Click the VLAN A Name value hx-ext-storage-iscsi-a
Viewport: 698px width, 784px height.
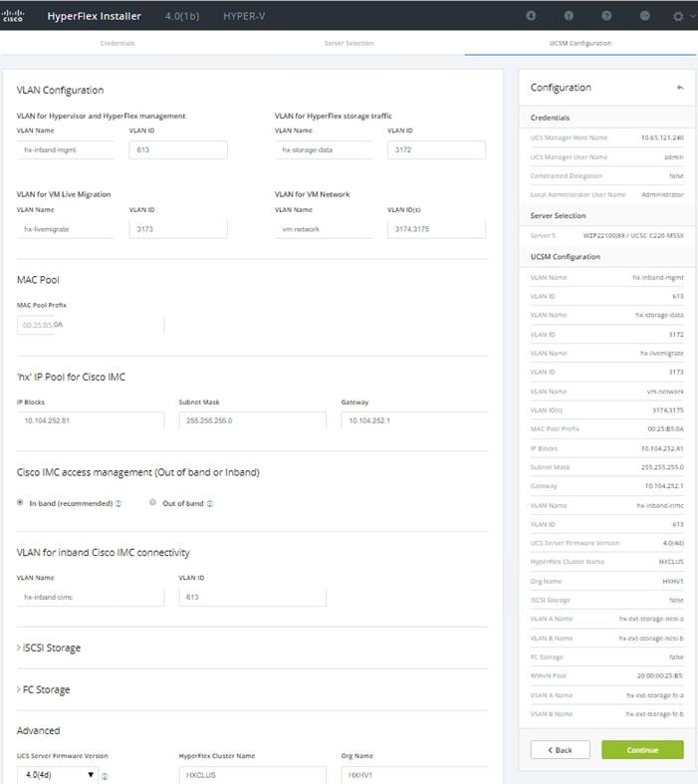pos(651,619)
